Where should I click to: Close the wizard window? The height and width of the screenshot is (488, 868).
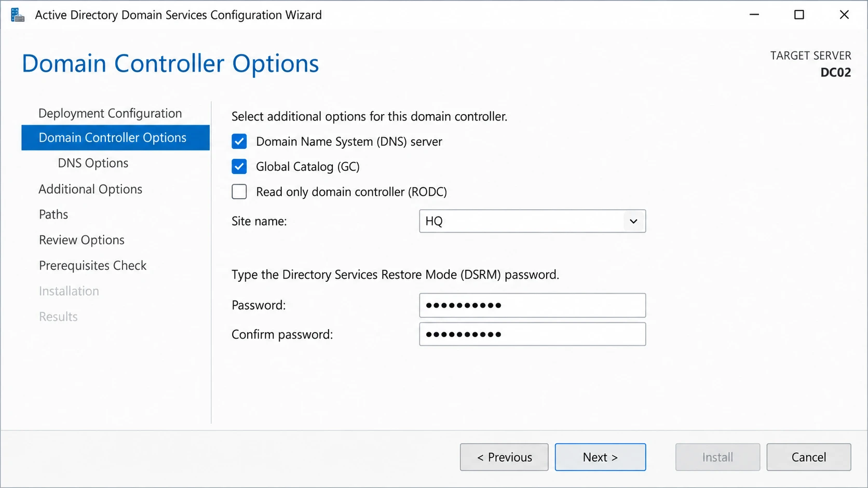coord(845,15)
